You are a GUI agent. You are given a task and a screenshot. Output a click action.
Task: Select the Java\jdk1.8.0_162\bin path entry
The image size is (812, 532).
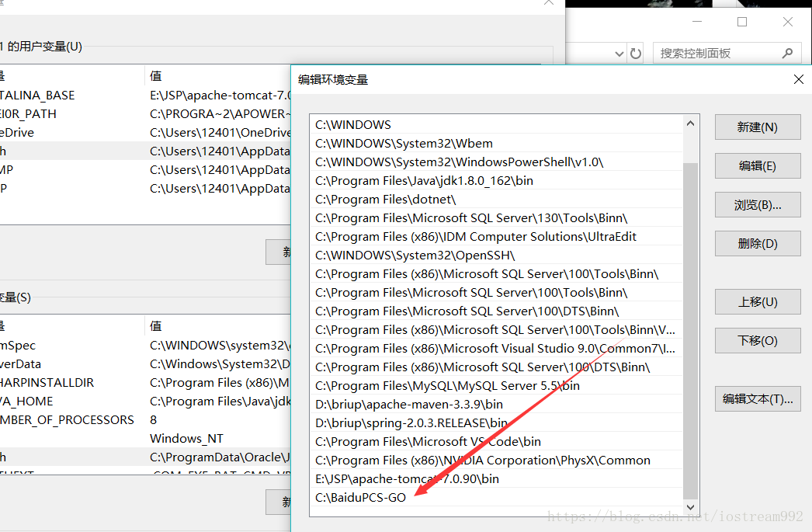497,181
